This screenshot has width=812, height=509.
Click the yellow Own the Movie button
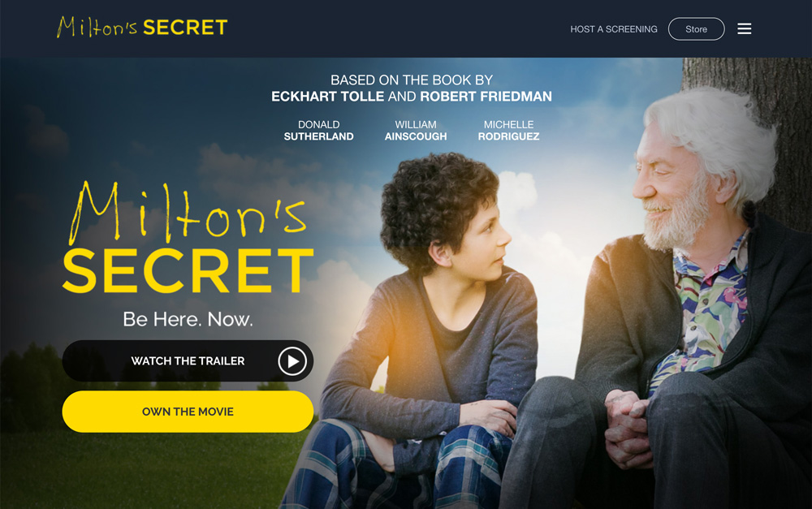click(188, 412)
